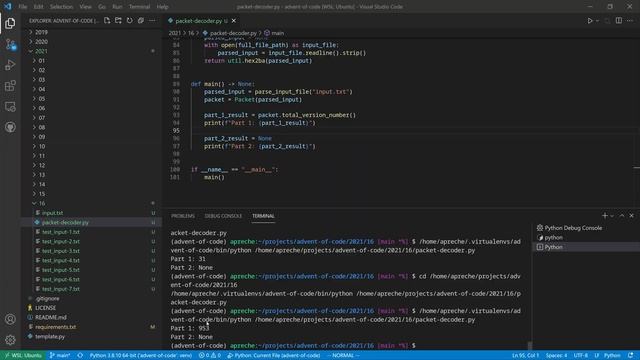This screenshot has height=360, width=640.
Task: Collapse all folders in Explorer
Action: (x=141, y=20)
